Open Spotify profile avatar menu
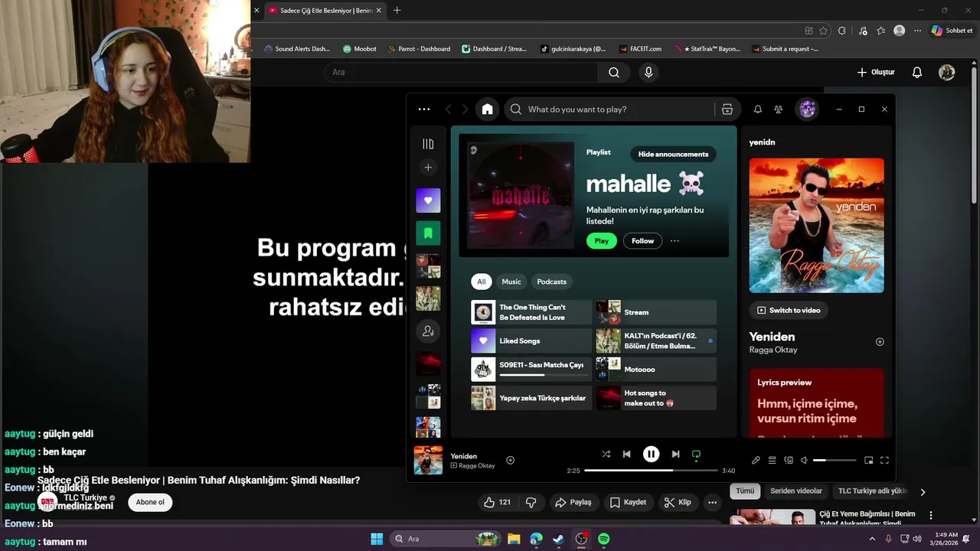 (807, 109)
